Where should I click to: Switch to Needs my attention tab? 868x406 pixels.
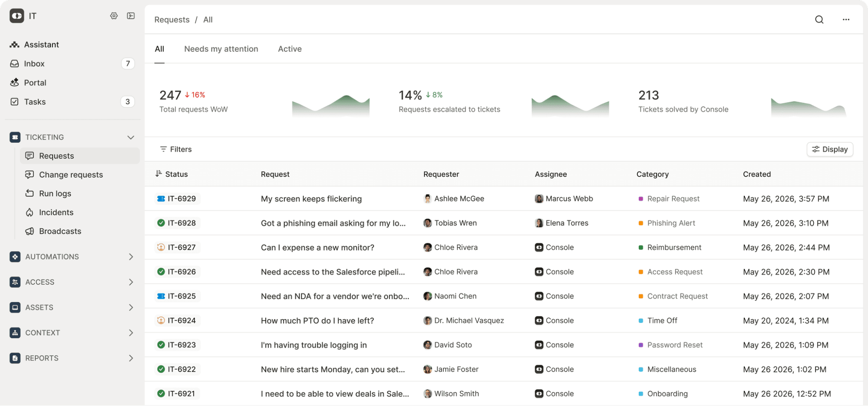pyautogui.click(x=221, y=49)
